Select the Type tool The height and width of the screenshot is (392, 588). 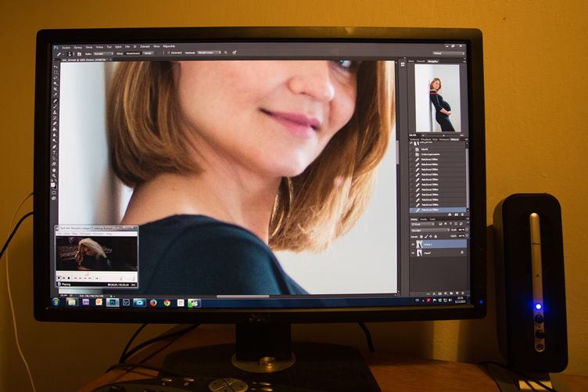coord(55,152)
